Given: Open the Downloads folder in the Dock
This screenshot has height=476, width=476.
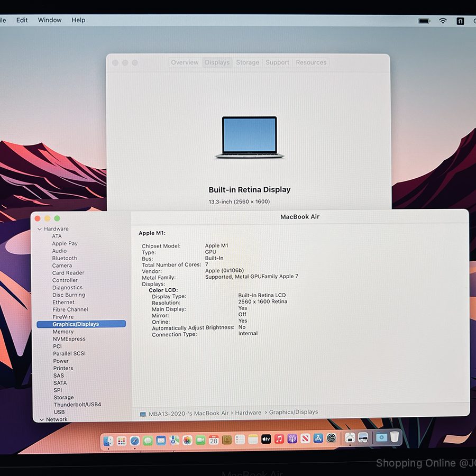Looking at the screenshot, I should (x=381, y=437).
